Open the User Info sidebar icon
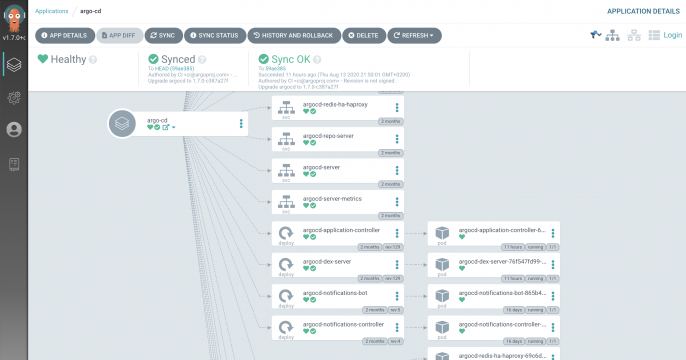Image resolution: width=686 pixels, height=360 pixels. point(14,129)
